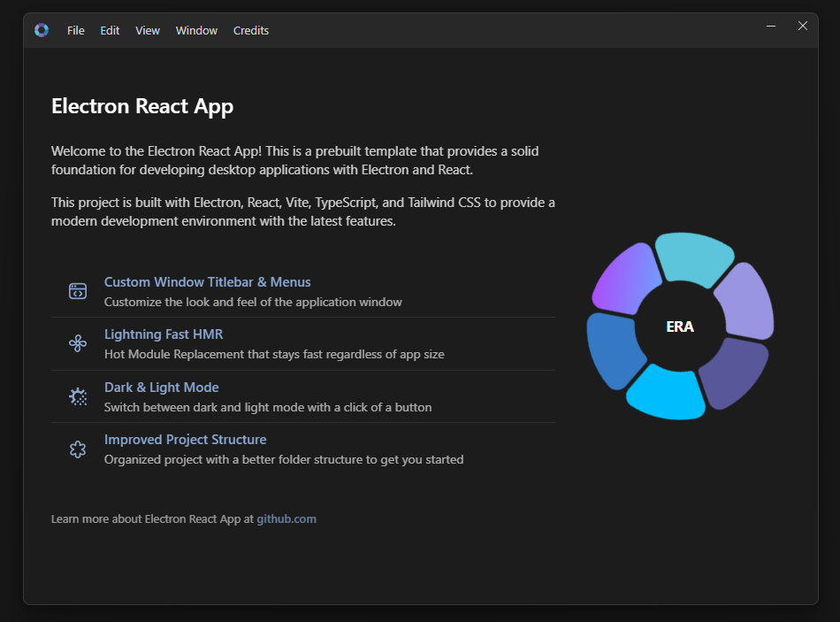Click the teal segment of the ERA logo

(x=694, y=257)
